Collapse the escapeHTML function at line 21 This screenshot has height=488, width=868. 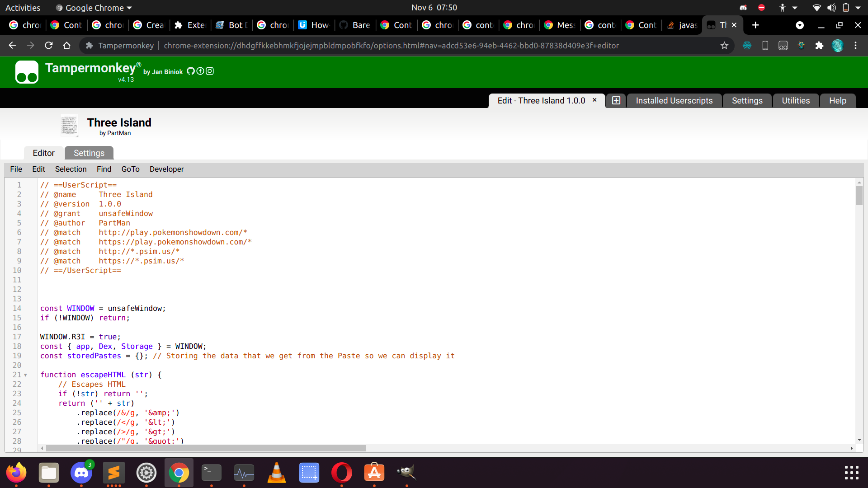[x=26, y=375]
